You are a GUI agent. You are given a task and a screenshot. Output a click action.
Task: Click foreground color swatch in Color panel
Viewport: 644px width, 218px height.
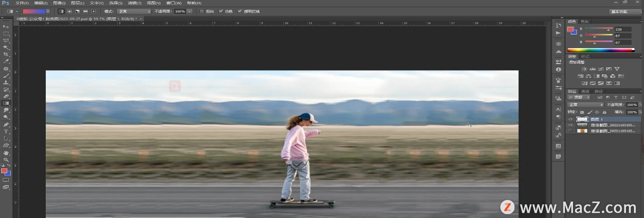click(x=570, y=29)
